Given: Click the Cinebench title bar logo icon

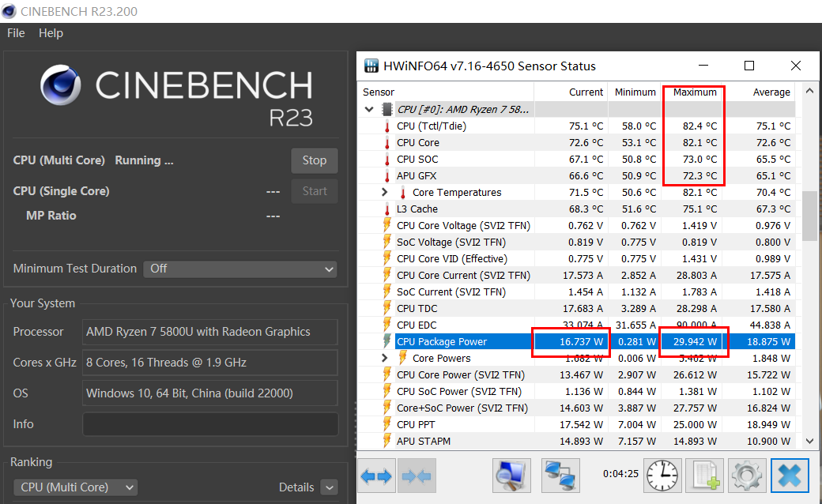Looking at the screenshot, I should (x=9, y=11).
